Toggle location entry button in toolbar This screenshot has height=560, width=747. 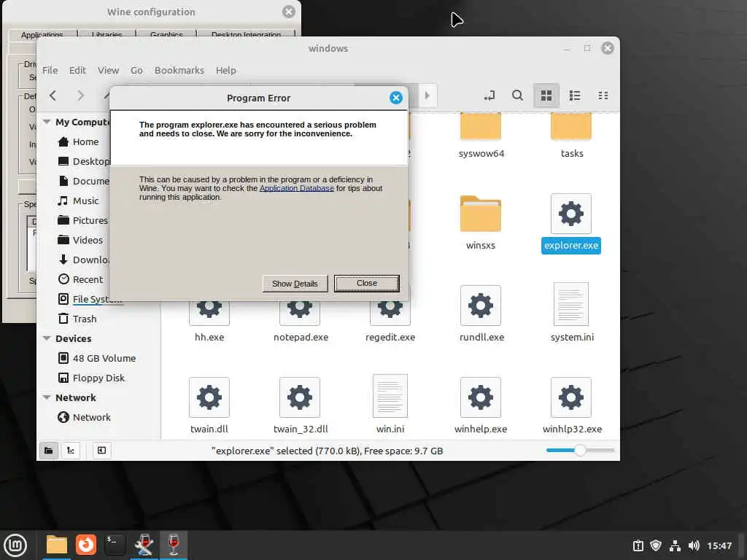coord(489,96)
